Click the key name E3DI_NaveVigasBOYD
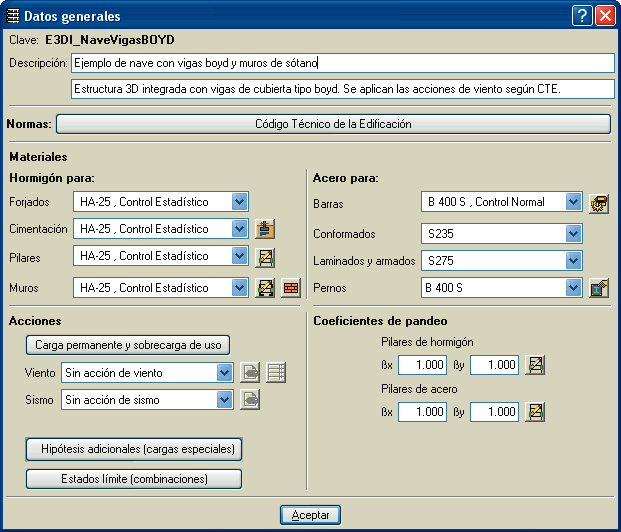This screenshot has height=532, width=621. (x=110, y=40)
